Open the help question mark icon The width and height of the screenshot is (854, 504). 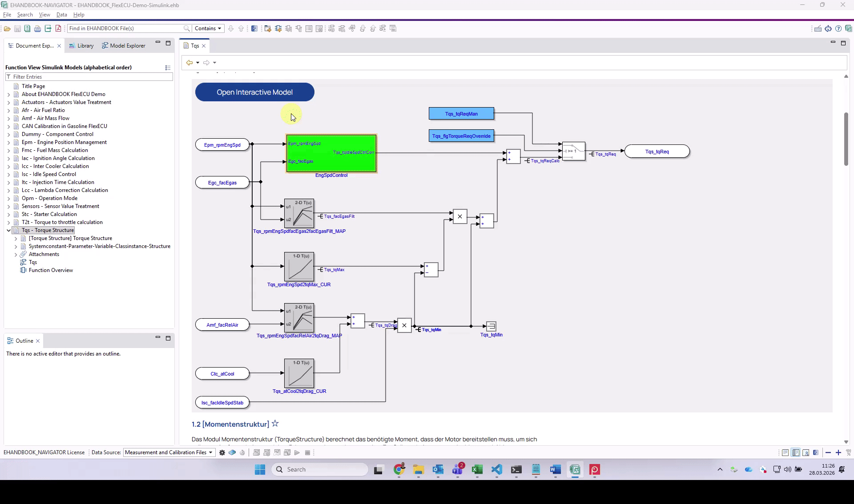pos(839,28)
